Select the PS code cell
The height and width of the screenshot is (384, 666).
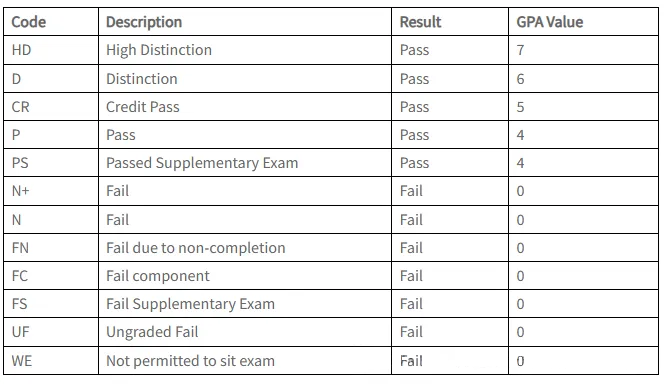(x=51, y=163)
